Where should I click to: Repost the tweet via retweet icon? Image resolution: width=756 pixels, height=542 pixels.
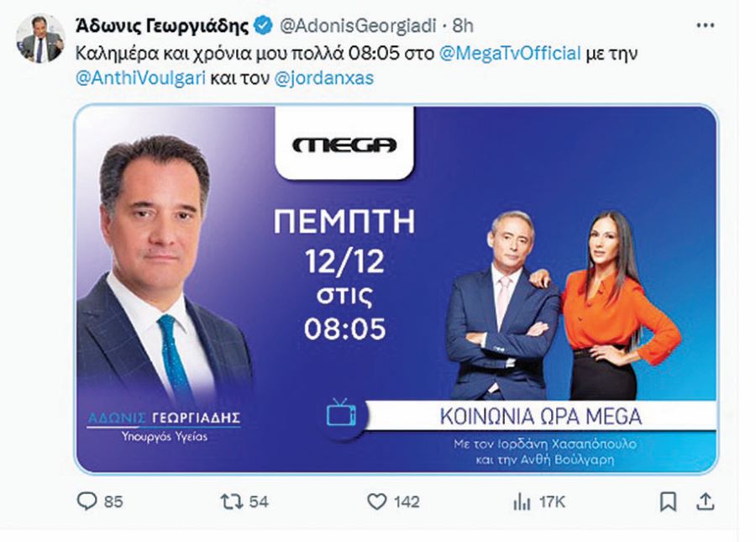[232, 502]
